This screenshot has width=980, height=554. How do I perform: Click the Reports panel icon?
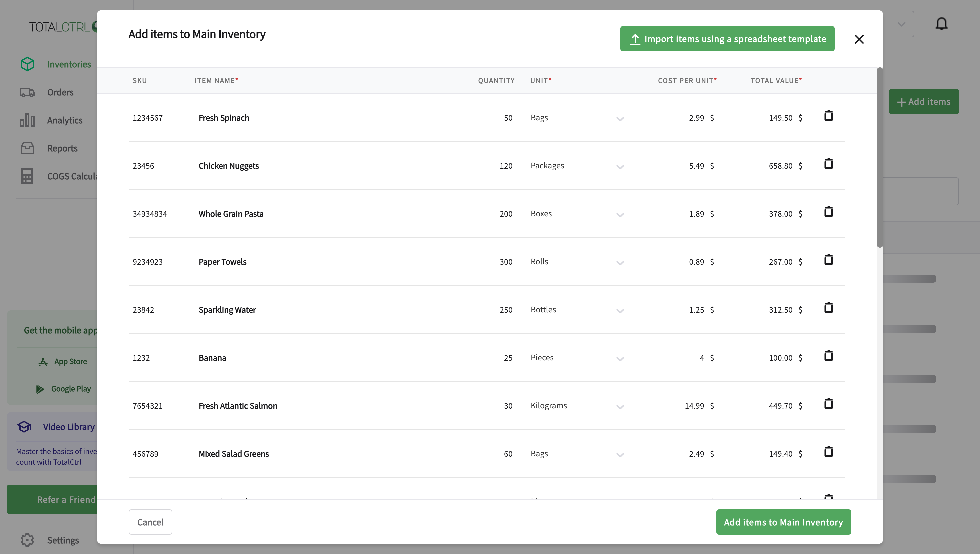coord(27,148)
